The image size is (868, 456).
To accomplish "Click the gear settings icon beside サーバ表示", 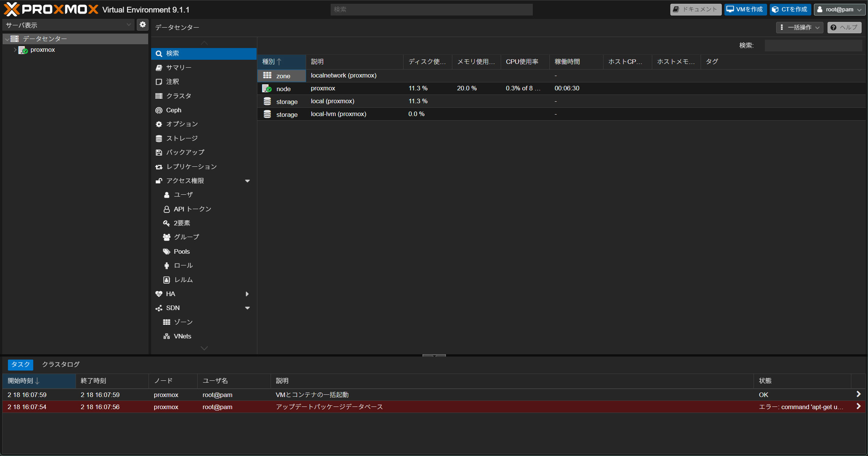I will tap(142, 25).
